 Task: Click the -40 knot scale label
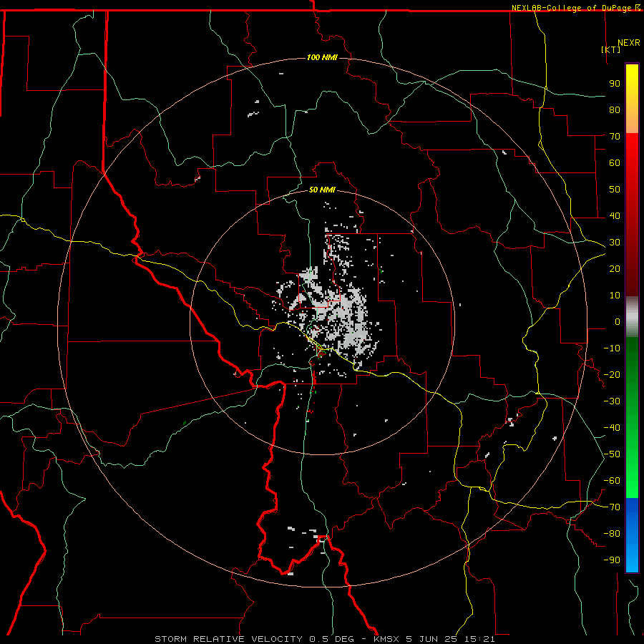[612, 428]
